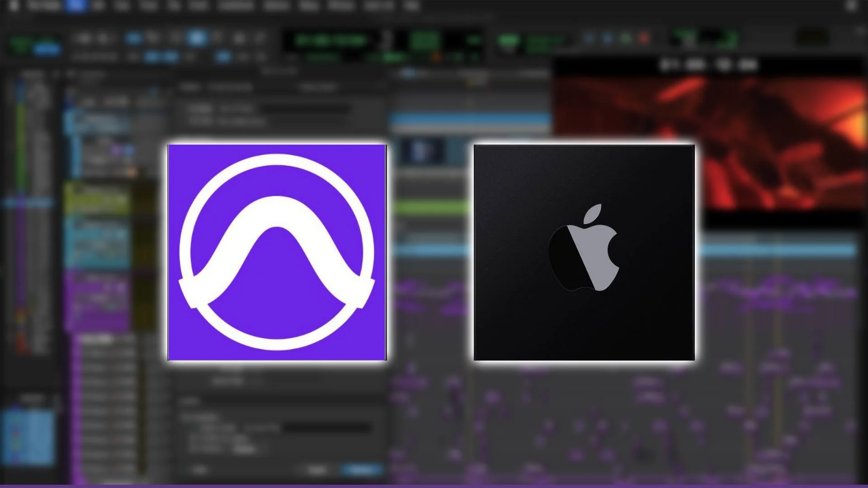Click the red record button in transport

tap(645, 38)
